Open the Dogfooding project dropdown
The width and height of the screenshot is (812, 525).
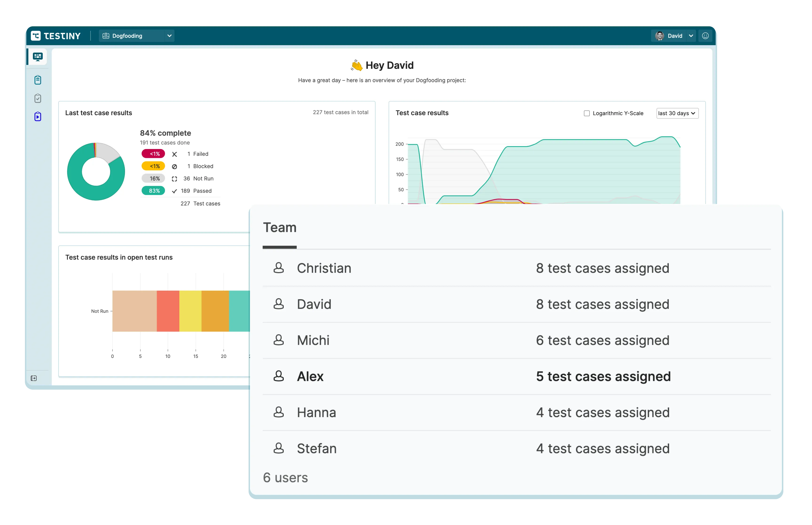tap(137, 36)
